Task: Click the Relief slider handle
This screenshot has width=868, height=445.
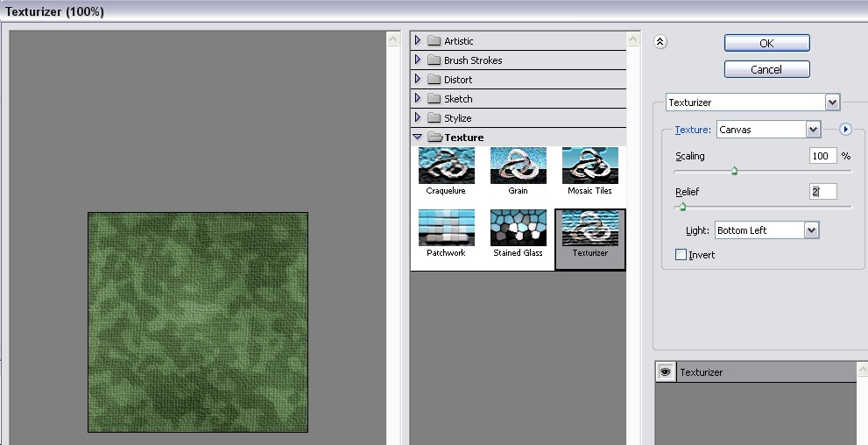Action: tap(682, 207)
